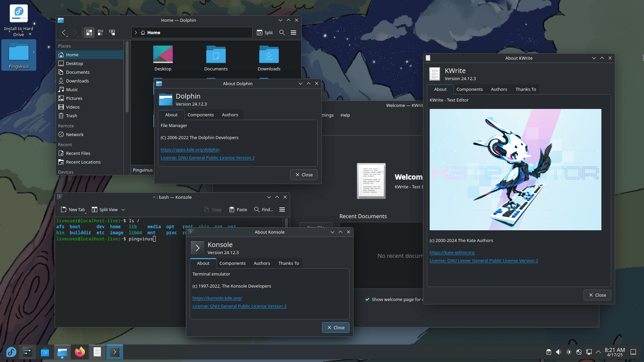Open volume control in system tray
The height and width of the screenshot is (362, 644).
pyautogui.click(x=558, y=352)
